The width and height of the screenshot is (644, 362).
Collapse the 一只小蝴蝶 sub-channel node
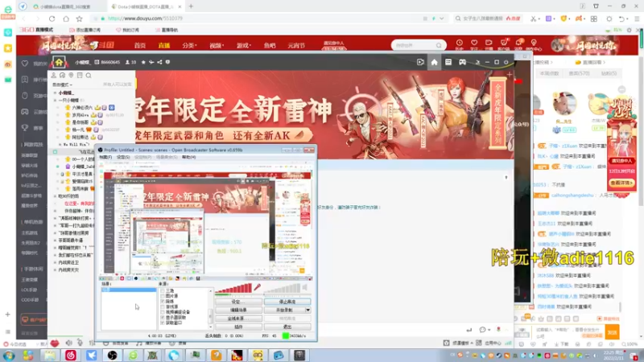point(55,100)
